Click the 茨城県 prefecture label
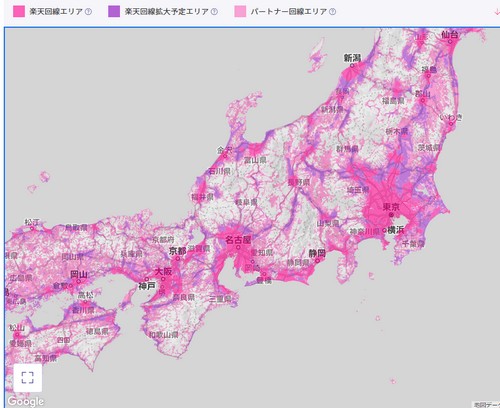The width and height of the screenshot is (500, 408). click(429, 147)
